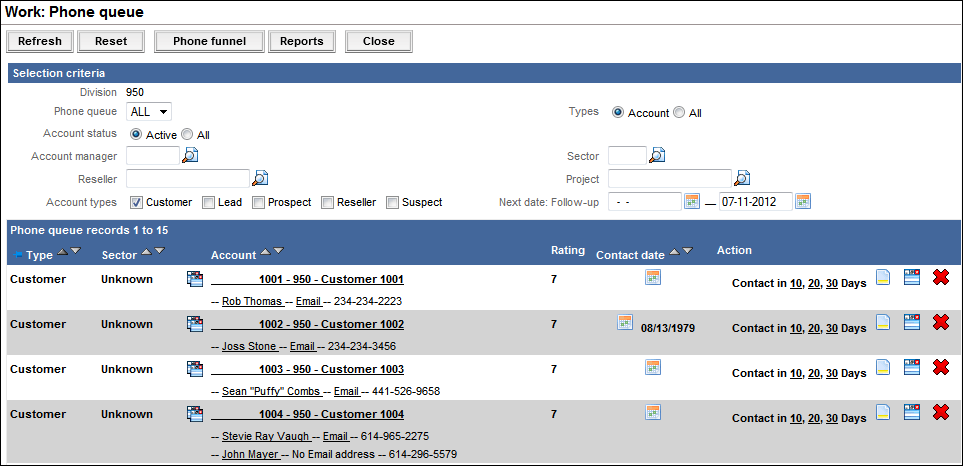Delete Customer 1001 queue record red X
This screenshot has width=963, height=466.
point(940,277)
